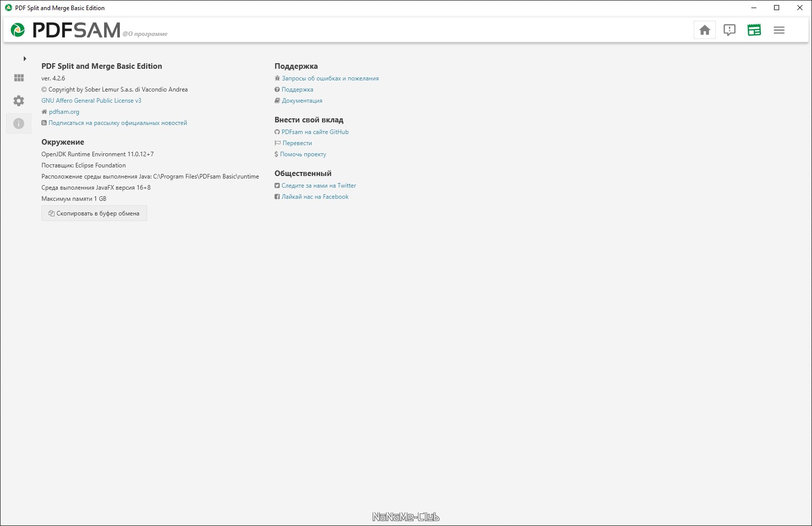Click the Внести свой вклад heading

(309, 120)
